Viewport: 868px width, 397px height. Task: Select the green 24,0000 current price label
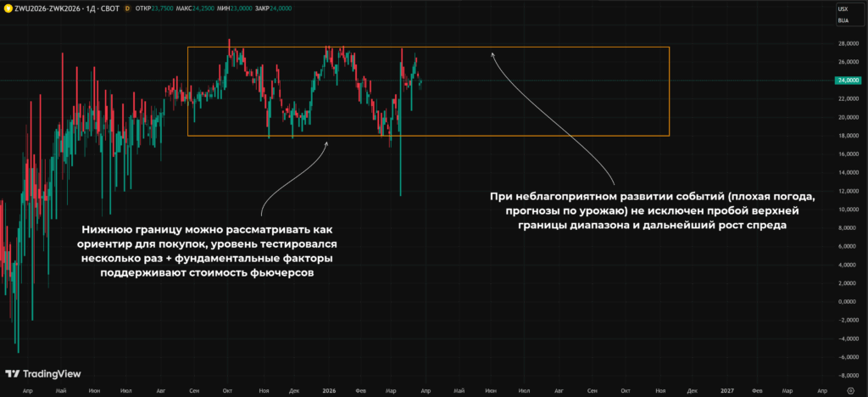(849, 81)
